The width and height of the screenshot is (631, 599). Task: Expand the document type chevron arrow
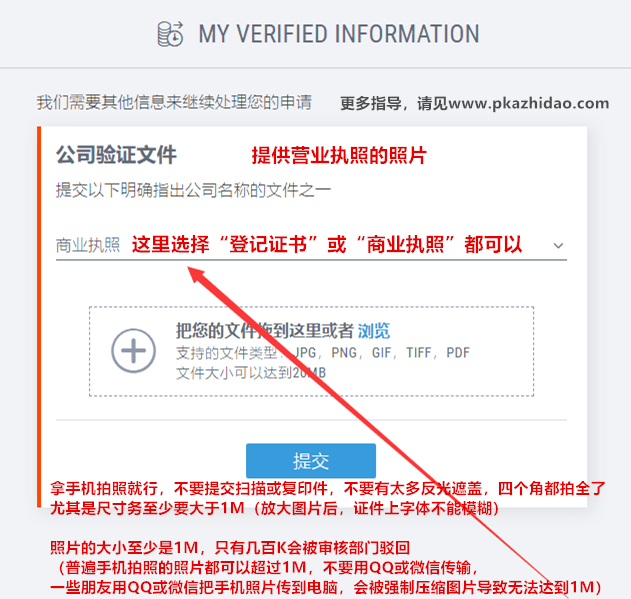pyautogui.click(x=558, y=246)
